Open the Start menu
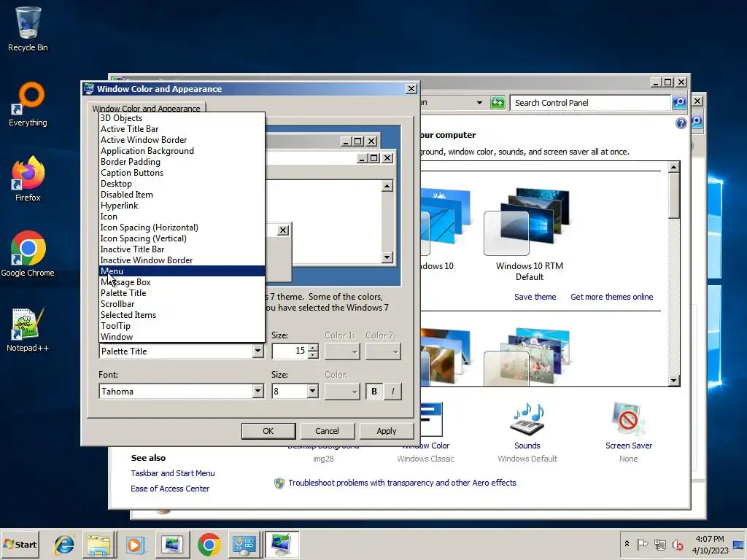Screen dimensions: 747x560 tap(20, 544)
